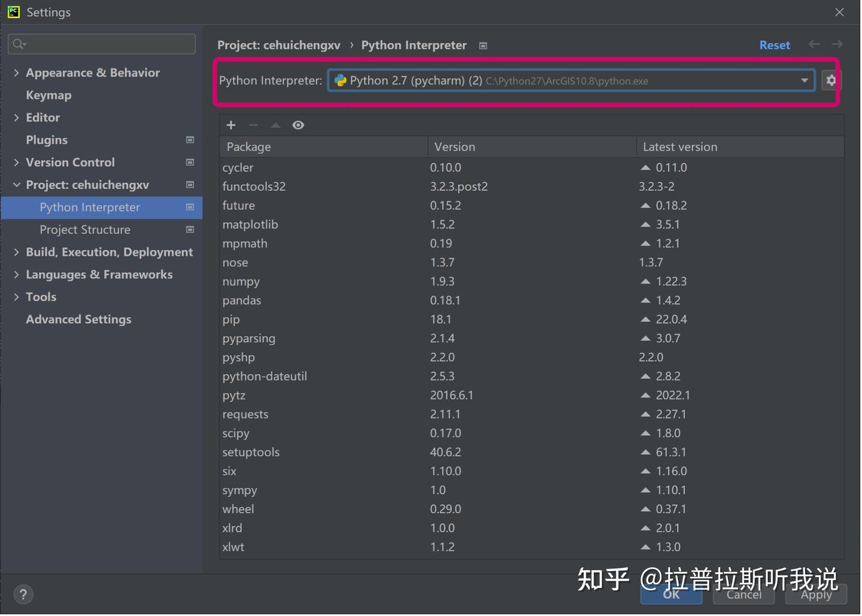
Task: Open the Project: cehuichengxv breadcrumb
Action: (x=278, y=45)
